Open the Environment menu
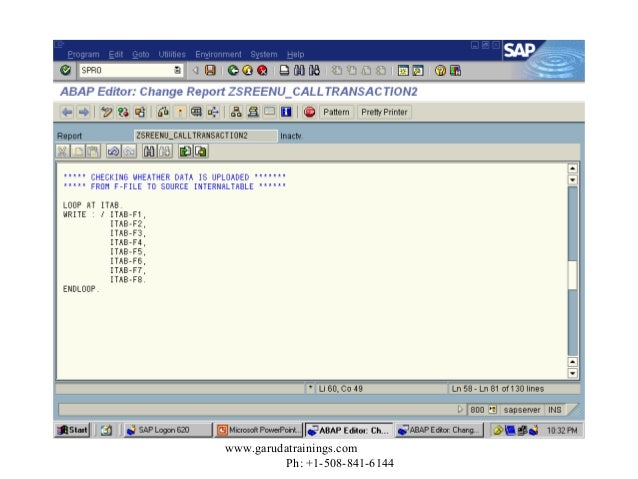This screenshot has width=638, height=479. tap(218, 54)
